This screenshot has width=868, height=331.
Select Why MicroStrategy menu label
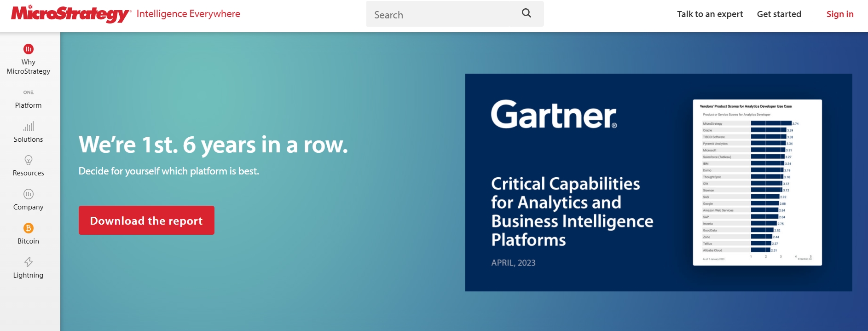pos(29,67)
